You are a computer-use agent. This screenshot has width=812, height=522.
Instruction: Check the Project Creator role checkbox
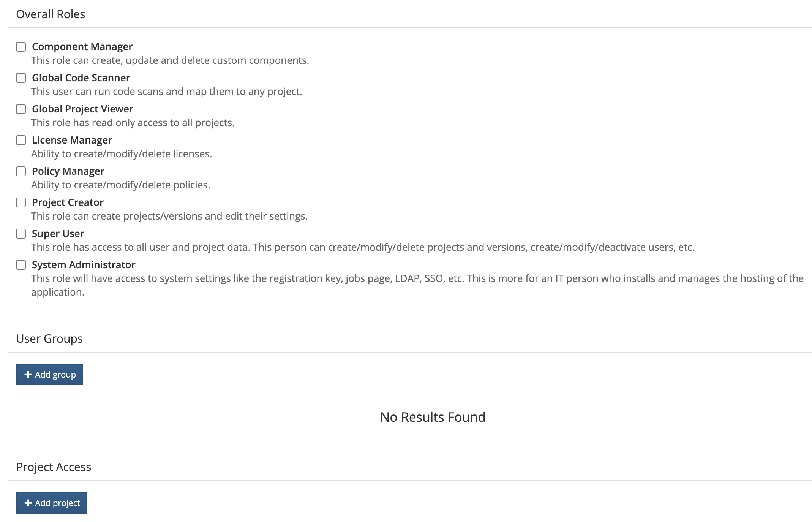[x=21, y=203]
